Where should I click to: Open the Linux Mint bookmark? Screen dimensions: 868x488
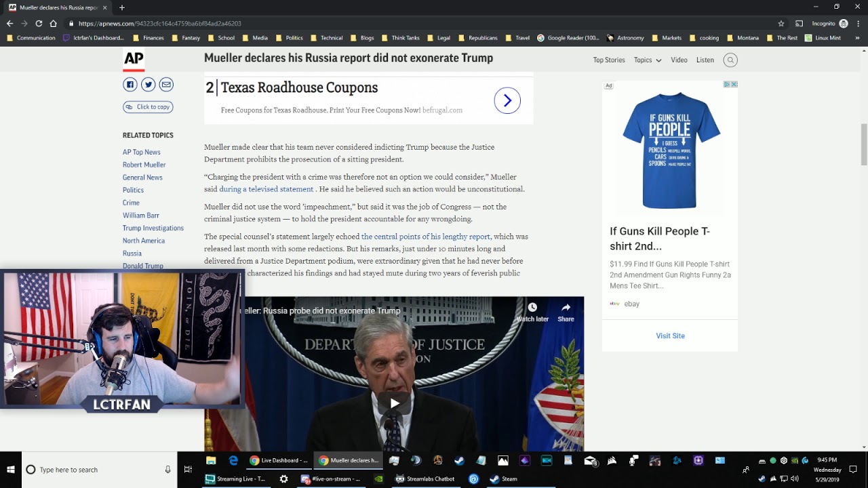click(823, 38)
